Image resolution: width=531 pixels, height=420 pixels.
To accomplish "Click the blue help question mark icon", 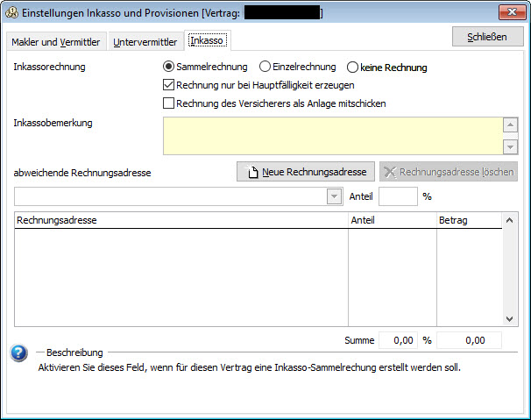I will (18, 353).
